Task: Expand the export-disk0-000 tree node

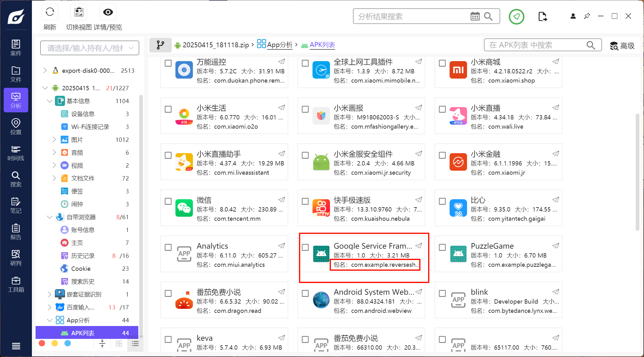Action: coord(45,71)
